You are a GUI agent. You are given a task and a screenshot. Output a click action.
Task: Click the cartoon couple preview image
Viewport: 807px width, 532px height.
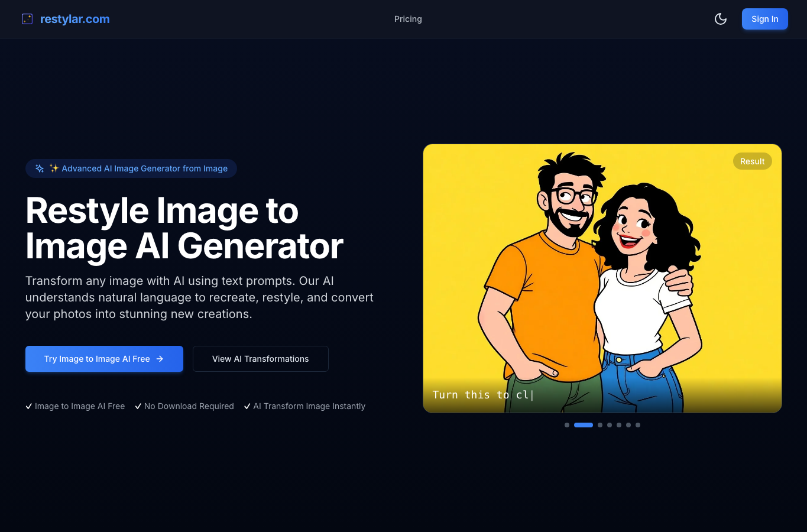coord(602,278)
